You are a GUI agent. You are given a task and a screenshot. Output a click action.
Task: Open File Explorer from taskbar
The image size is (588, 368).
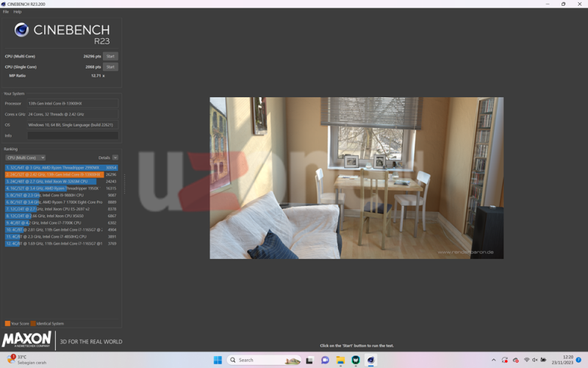pos(340,360)
